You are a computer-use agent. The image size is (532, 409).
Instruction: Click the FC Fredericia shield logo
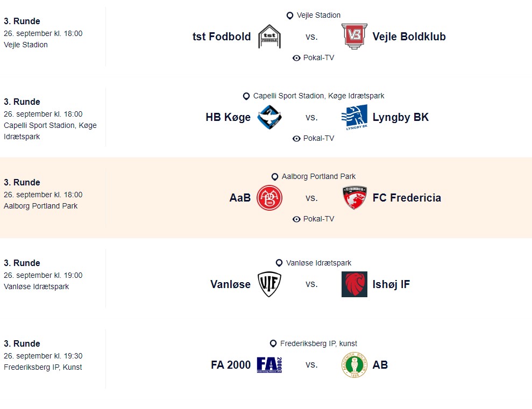(x=354, y=198)
